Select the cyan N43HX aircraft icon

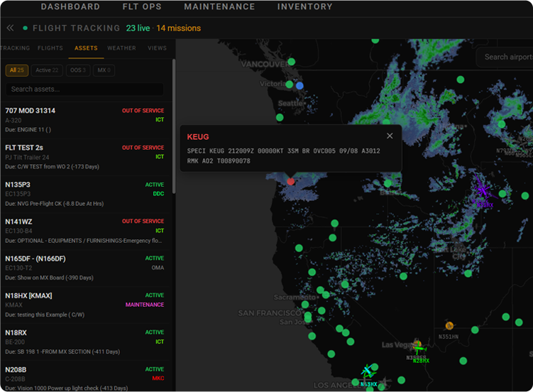click(x=368, y=371)
